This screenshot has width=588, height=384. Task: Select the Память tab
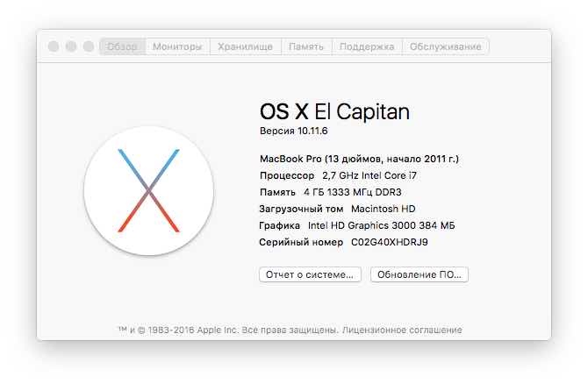[x=306, y=46]
